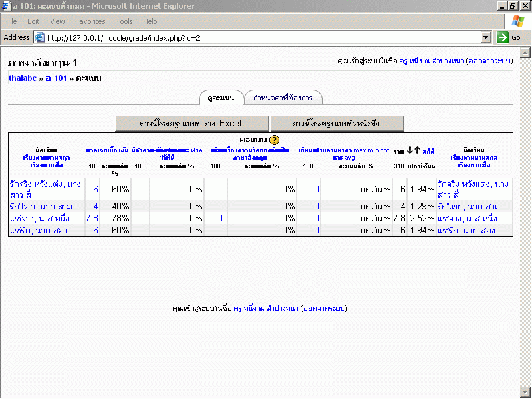Click the สถิติ statistics link
The height and width of the screenshot is (399, 532).
pyautogui.click(x=429, y=152)
